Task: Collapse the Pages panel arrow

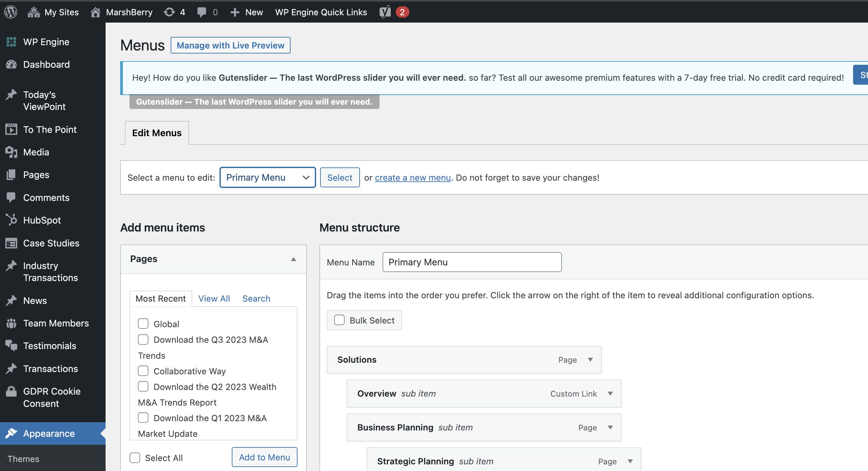Action: [x=294, y=259]
